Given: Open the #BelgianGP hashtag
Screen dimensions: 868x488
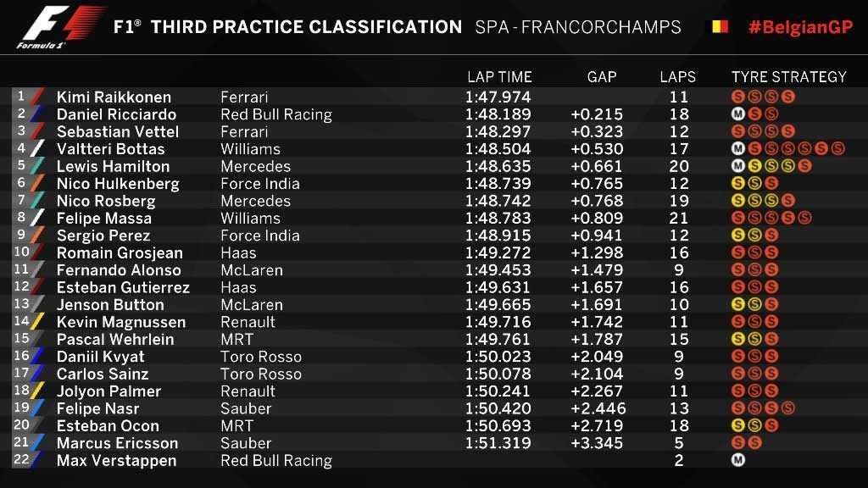Looking at the screenshot, I should (x=800, y=27).
